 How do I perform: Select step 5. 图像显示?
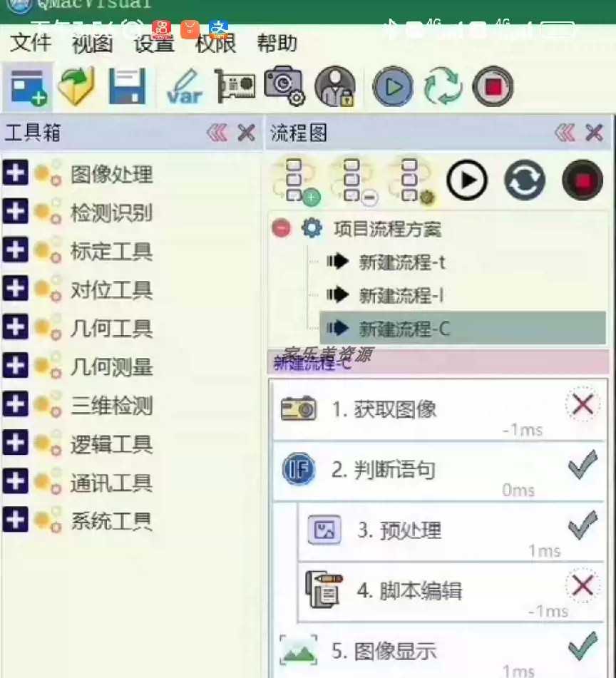(x=438, y=651)
